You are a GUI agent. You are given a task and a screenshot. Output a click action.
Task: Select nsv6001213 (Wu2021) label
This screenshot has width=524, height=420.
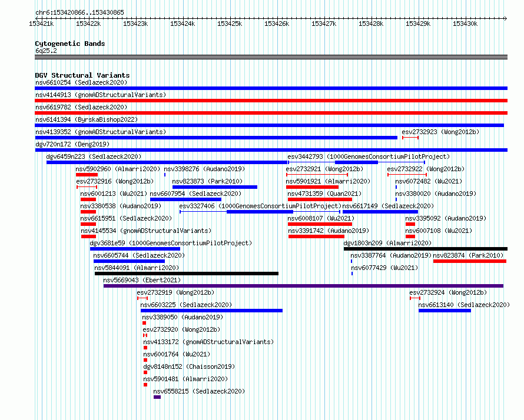[114, 194]
